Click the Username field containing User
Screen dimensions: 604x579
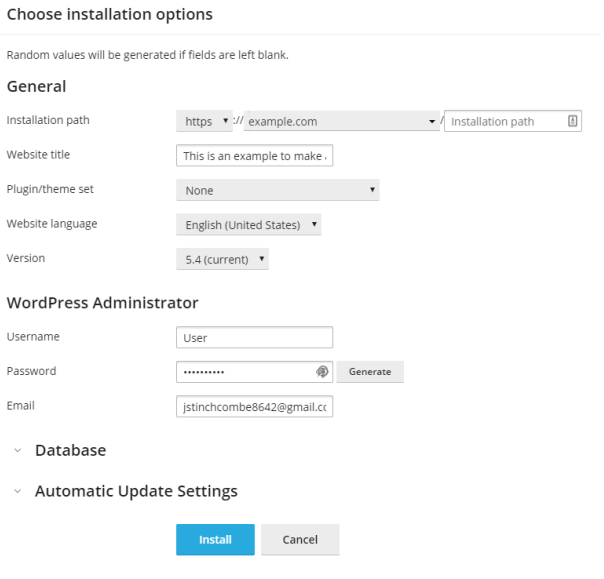254,338
